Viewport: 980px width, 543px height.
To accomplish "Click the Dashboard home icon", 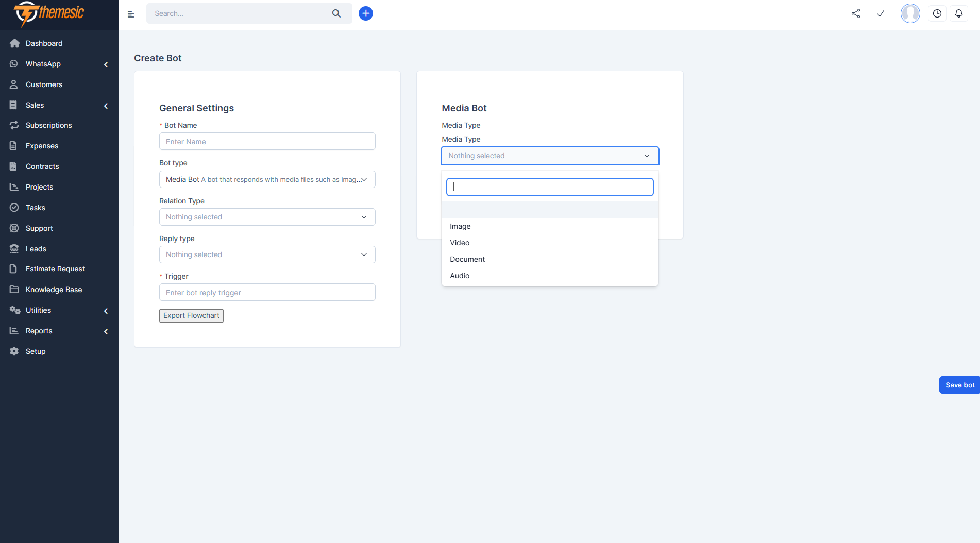I will point(14,43).
